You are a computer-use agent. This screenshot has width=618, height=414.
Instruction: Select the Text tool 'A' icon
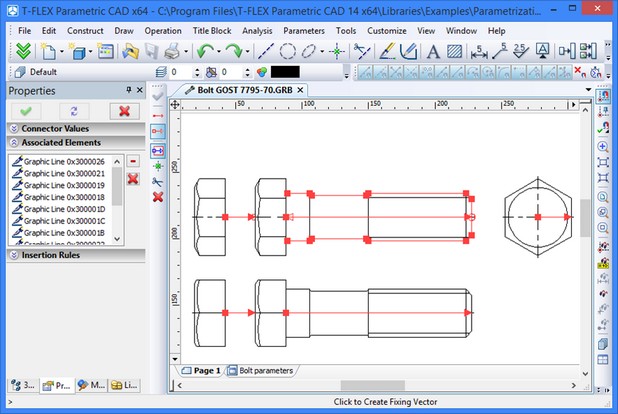tap(433, 51)
